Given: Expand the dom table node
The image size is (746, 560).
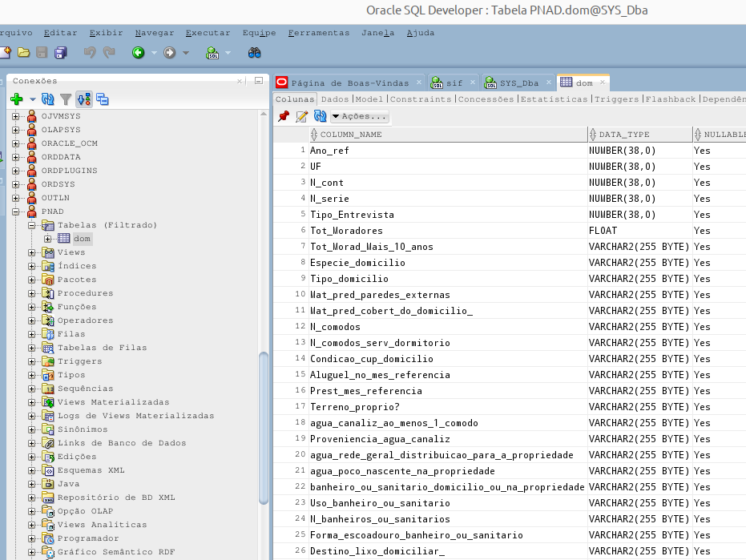Looking at the screenshot, I should pos(47,239).
